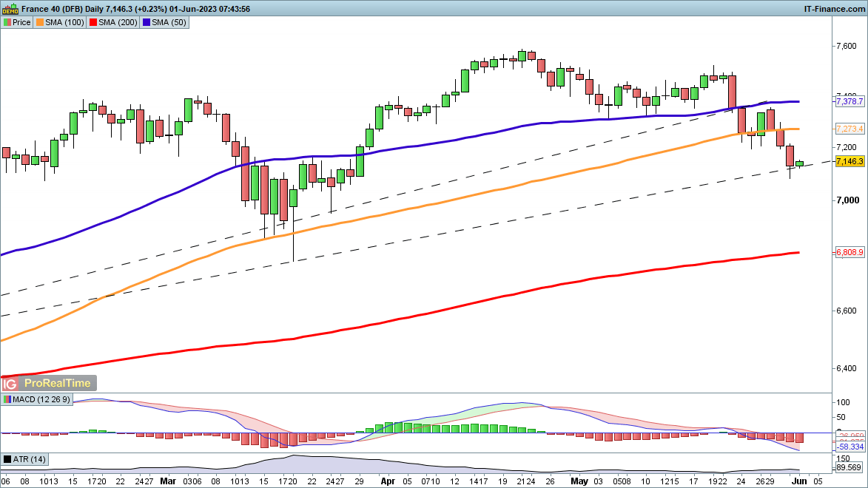Image resolution: width=868 pixels, height=488 pixels.
Task: Click the IT-Finance.com link
Action: [834, 9]
